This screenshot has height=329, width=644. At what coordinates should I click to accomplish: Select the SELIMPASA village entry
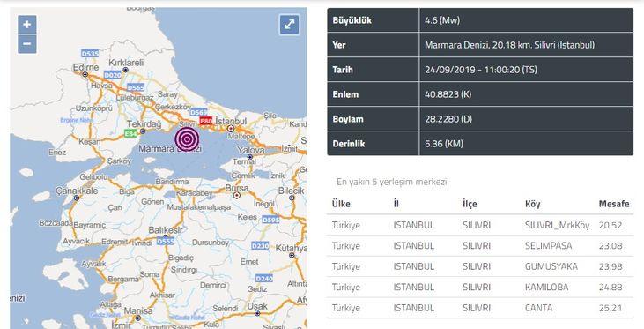(548, 246)
